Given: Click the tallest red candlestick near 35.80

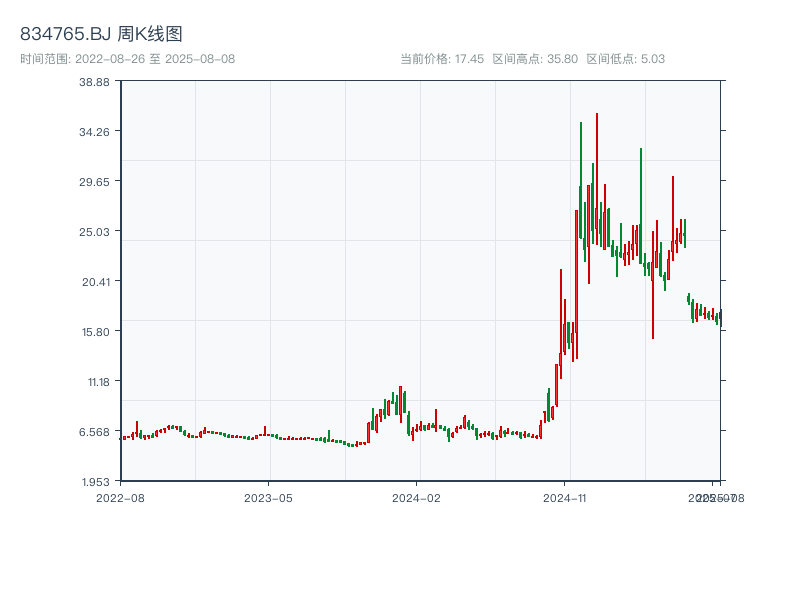Looking at the screenshot, I should [596, 179].
